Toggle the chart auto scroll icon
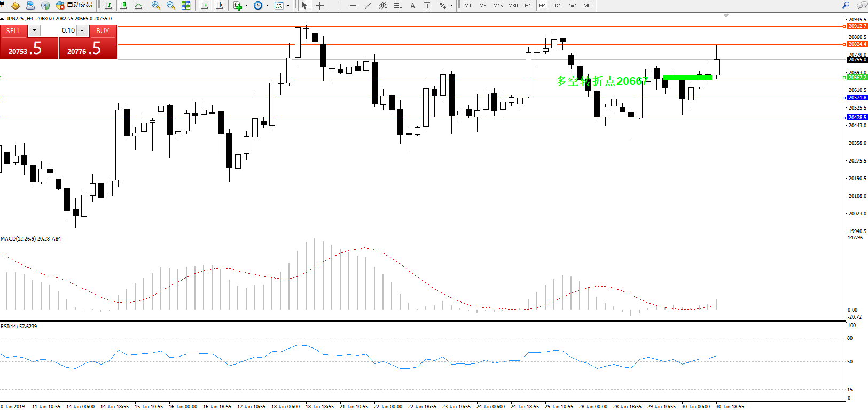Viewport: 868px width, 410px height. [205, 5]
